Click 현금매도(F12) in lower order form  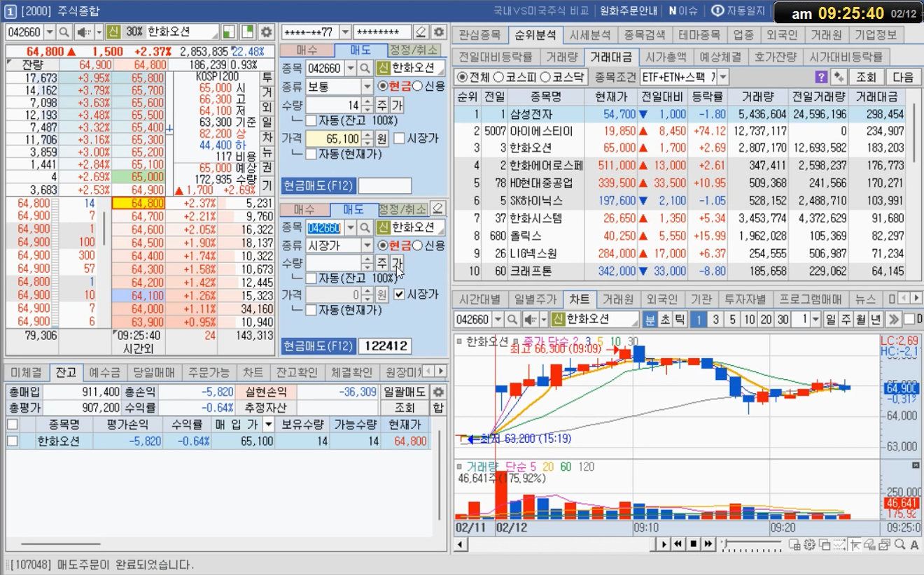pos(318,346)
